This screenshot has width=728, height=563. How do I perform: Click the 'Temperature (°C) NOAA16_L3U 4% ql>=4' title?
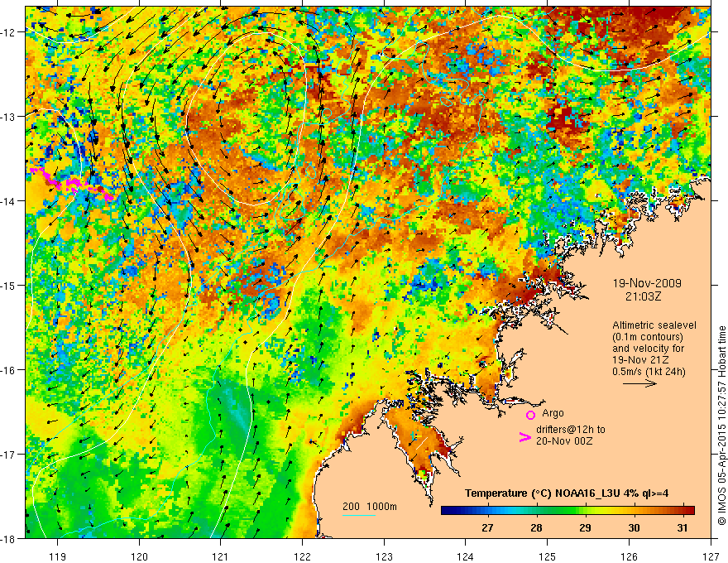coord(567,493)
